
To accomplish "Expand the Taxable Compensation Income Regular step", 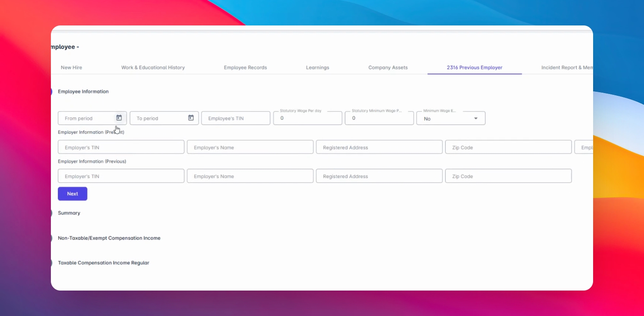I will point(104,263).
